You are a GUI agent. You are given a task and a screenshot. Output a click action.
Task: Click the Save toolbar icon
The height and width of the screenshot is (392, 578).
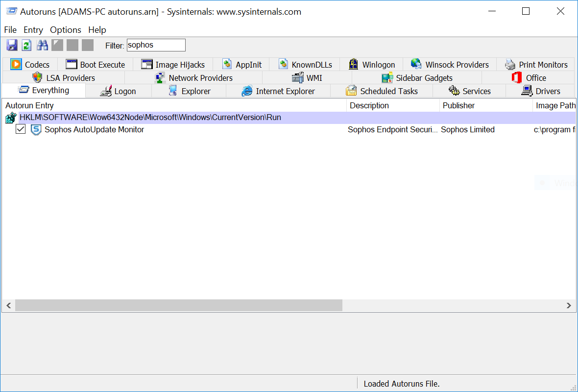coord(12,46)
